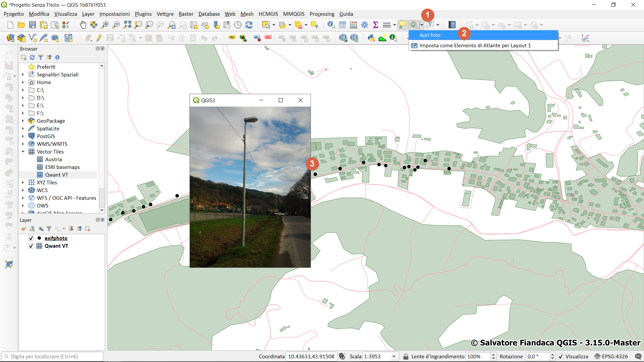Screen dimensions: 644x362
Task: Open the Python console
Action: click(371, 38)
